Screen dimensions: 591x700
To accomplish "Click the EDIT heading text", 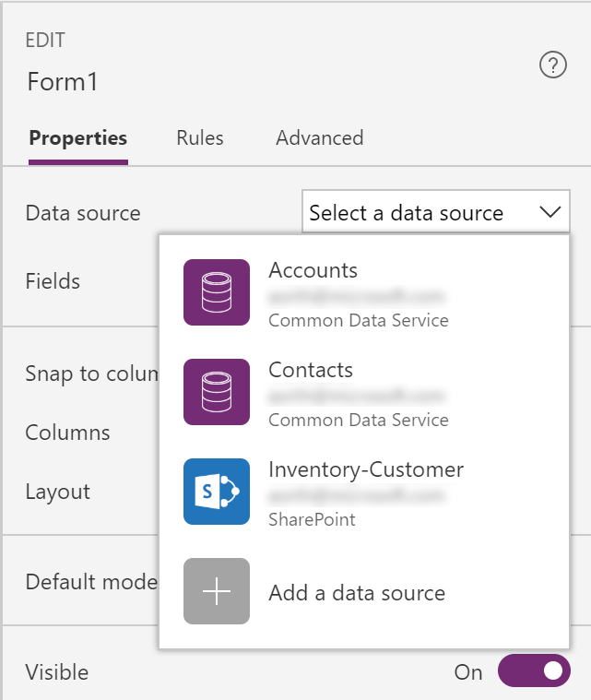I will [x=45, y=41].
